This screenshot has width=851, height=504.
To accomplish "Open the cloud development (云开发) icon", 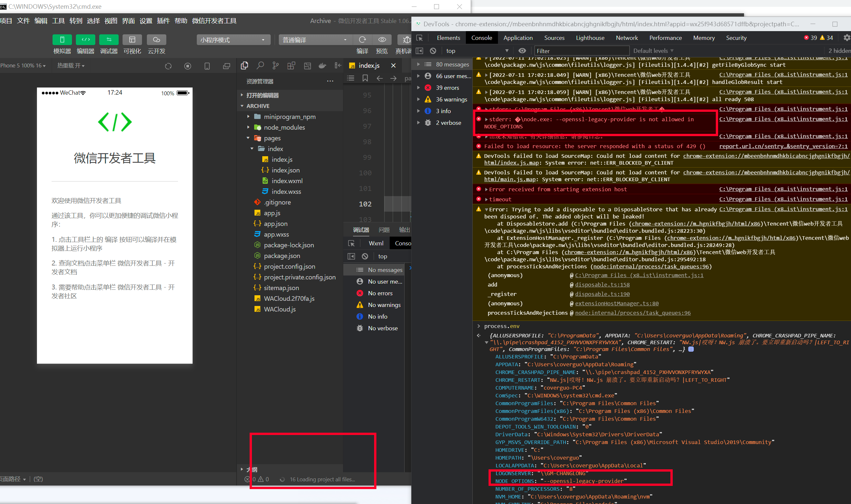I will (x=156, y=40).
